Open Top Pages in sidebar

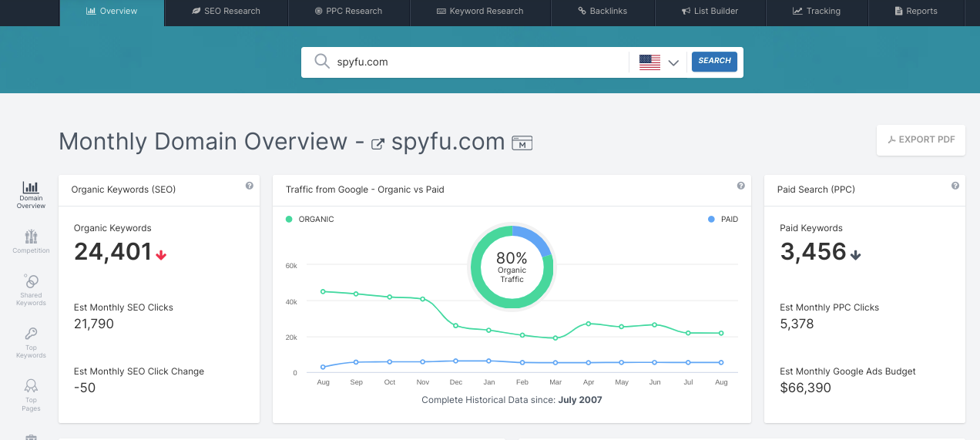31,395
